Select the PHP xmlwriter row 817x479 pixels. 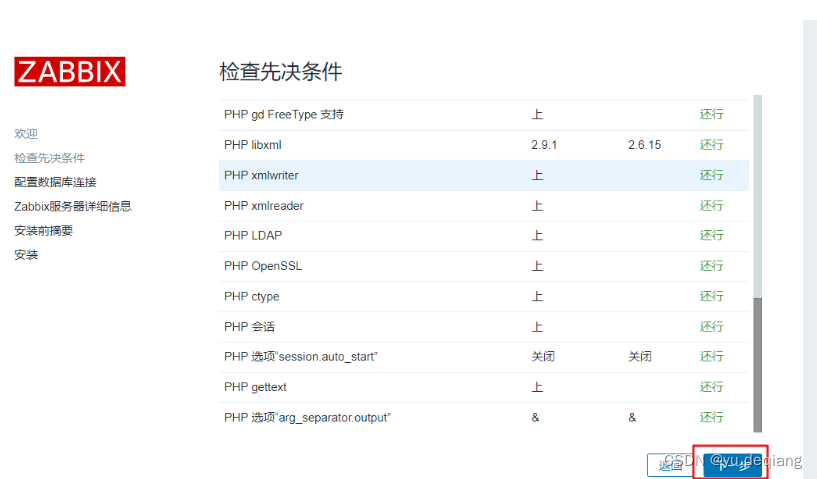[x=484, y=176]
